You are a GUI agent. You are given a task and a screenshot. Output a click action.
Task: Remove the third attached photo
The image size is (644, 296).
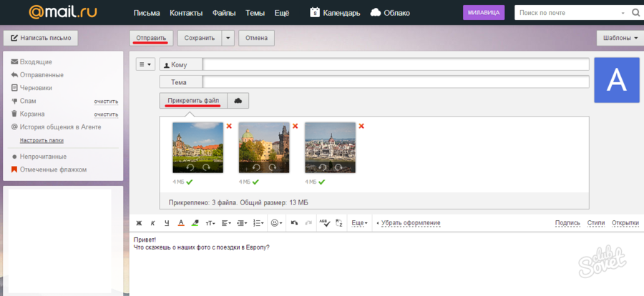coord(361,126)
